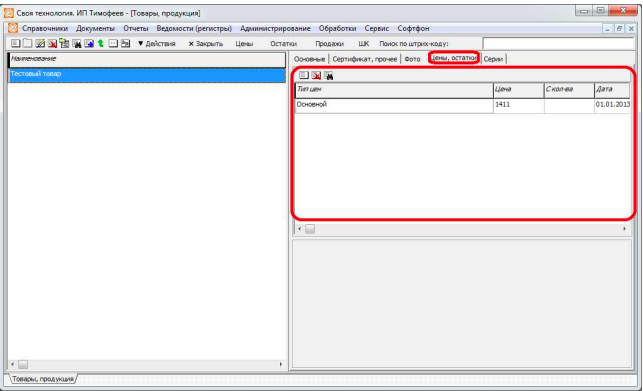
Task: Click the С кол-ва column header
Action: pos(569,90)
